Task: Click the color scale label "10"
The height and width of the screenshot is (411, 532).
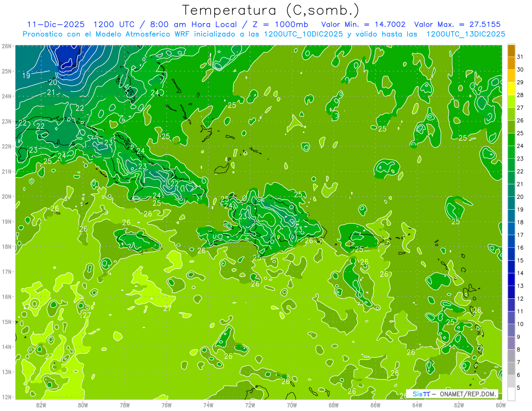Action: pos(520,324)
